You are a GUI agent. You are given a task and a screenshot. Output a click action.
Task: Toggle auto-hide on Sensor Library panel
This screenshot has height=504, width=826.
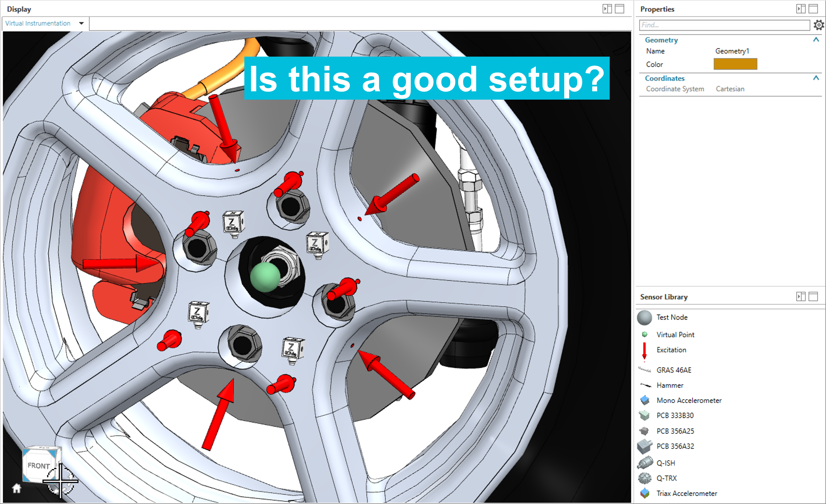pos(801,297)
